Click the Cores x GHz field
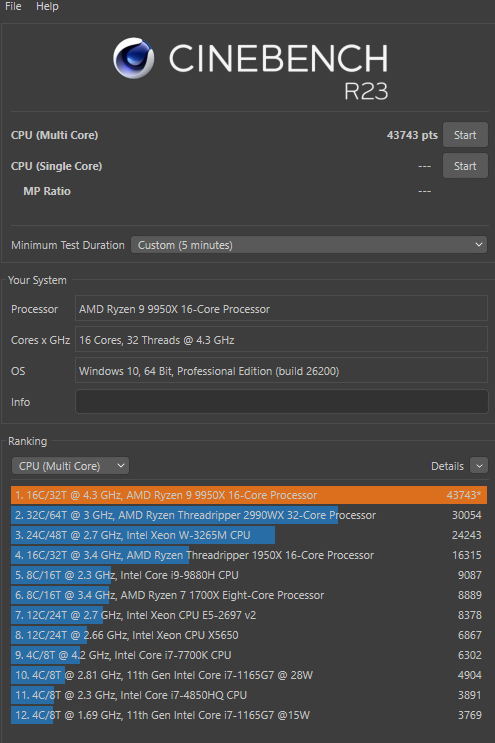The height and width of the screenshot is (743, 495). (281, 340)
